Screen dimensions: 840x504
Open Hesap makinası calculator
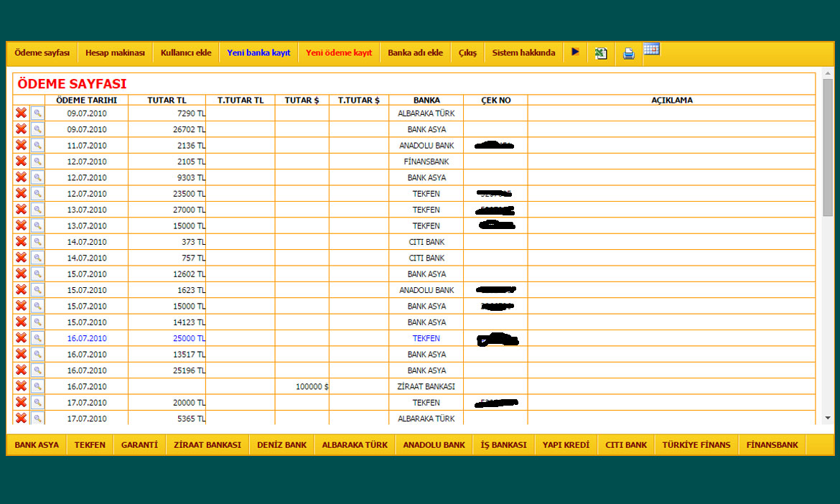(115, 52)
